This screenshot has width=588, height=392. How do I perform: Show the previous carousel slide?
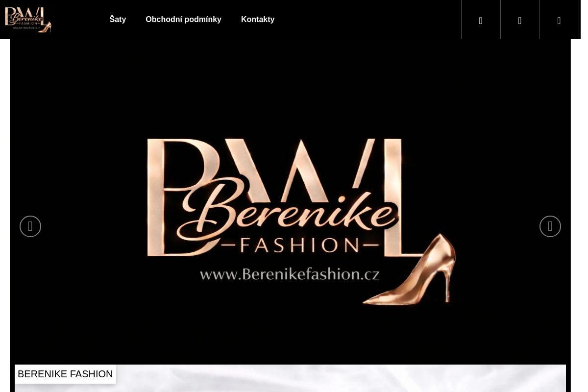click(x=30, y=226)
